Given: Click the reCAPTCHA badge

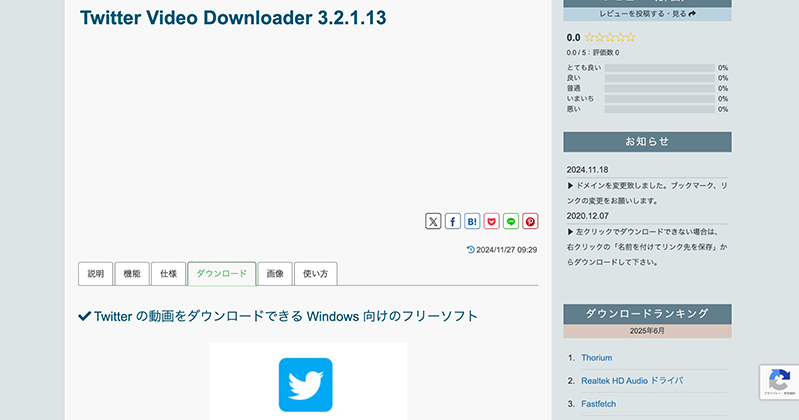Looking at the screenshot, I should [779, 382].
